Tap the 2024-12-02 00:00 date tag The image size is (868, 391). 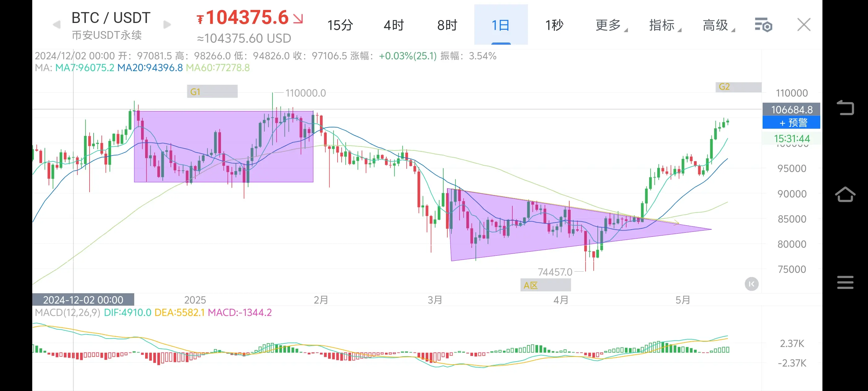pyautogui.click(x=83, y=299)
